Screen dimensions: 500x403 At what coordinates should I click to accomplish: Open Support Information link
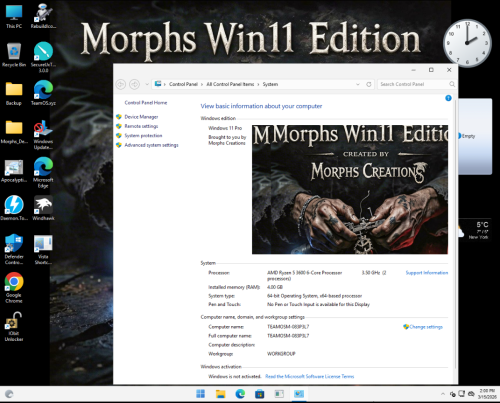coord(427,273)
